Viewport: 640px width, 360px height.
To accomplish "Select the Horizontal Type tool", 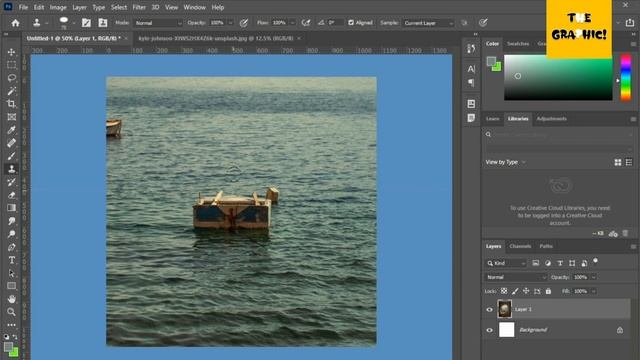I will point(11,260).
